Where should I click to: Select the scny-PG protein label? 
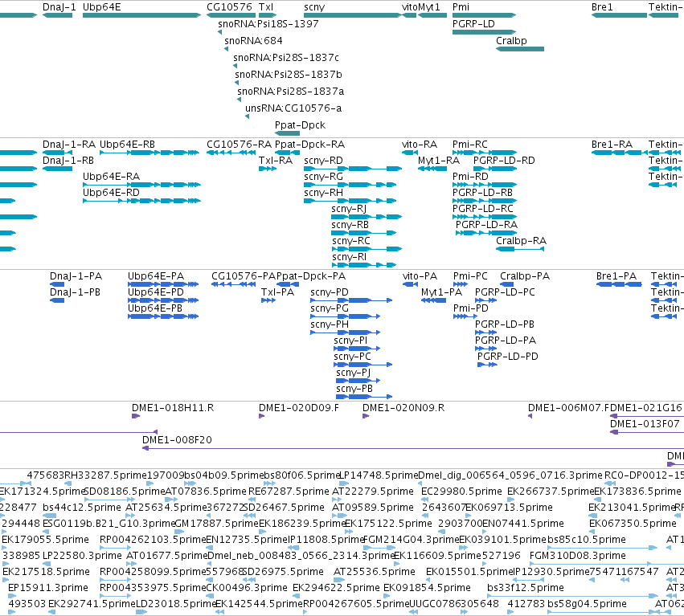point(330,308)
